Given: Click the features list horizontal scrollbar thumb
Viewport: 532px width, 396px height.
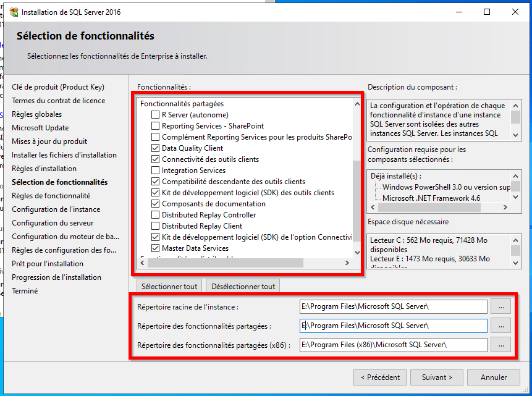Looking at the screenshot, I should (x=226, y=263).
